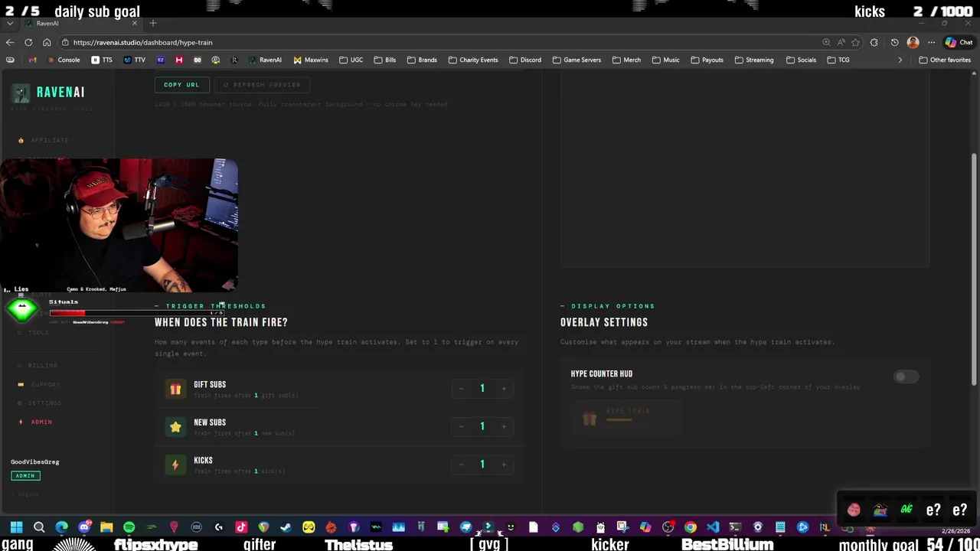Open a new browser tab
Image resolution: width=980 pixels, height=551 pixels.
[x=152, y=23]
